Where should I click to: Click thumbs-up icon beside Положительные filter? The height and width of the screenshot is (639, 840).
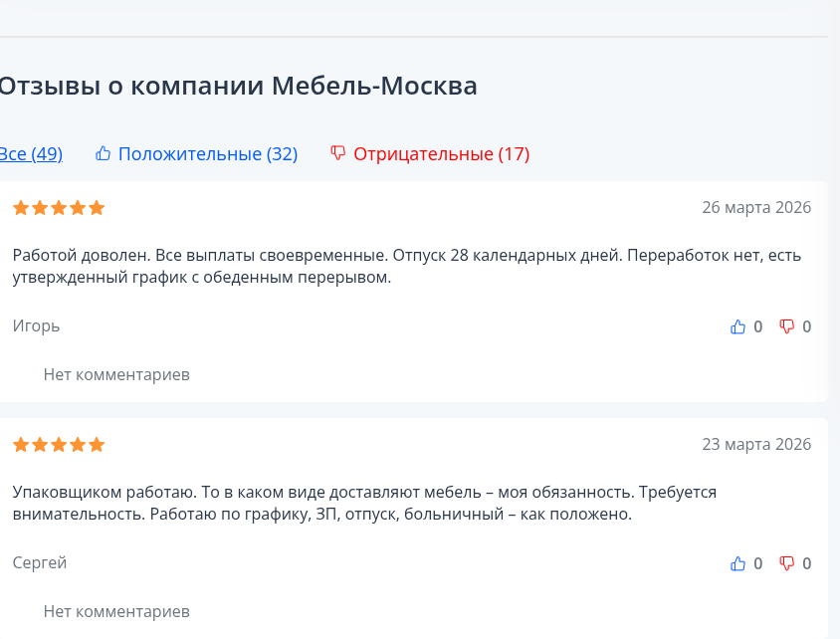click(x=104, y=153)
